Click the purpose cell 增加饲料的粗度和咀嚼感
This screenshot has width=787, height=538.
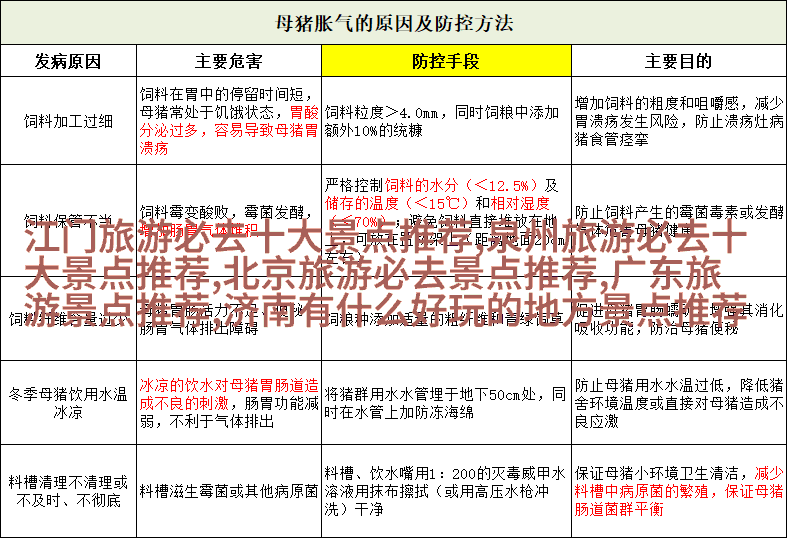tap(679, 121)
